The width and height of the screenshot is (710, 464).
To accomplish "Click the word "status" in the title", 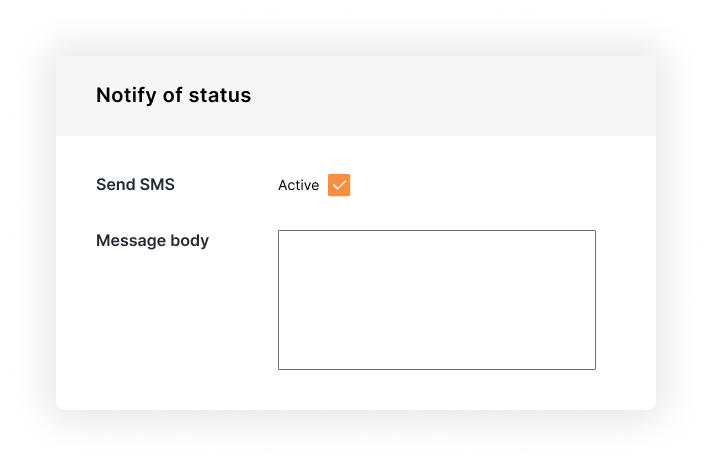I will [220, 96].
